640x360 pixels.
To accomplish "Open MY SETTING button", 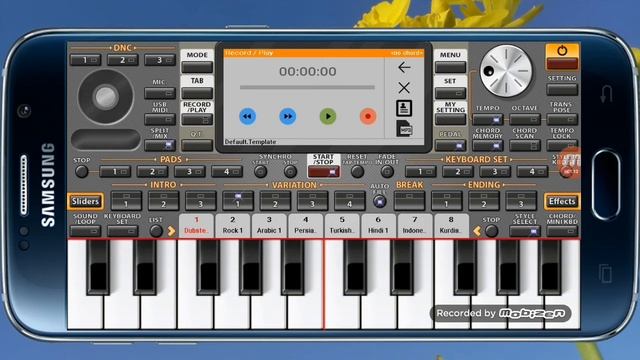I will point(450,120).
